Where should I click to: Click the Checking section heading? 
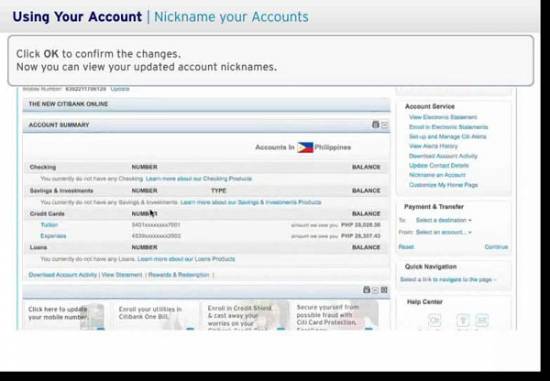click(43, 167)
